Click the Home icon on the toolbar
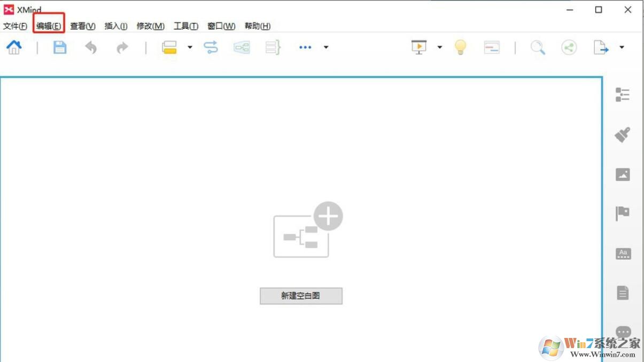This screenshot has width=644, height=362. pyautogui.click(x=14, y=47)
